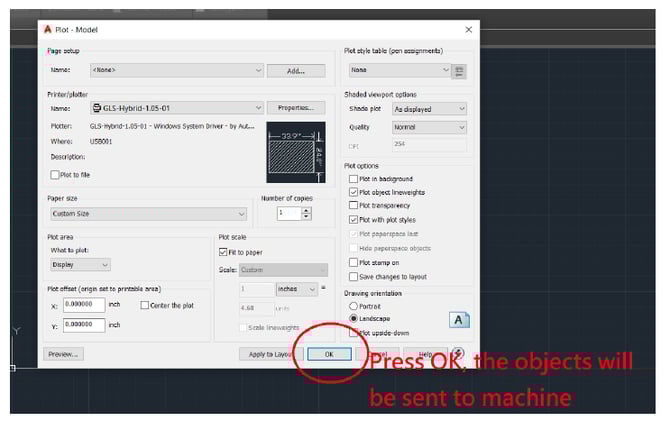Image resolution: width=670 pixels, height=421 pixels.
Task: Click the plot style table editor icon
Action: click(461, 71)
